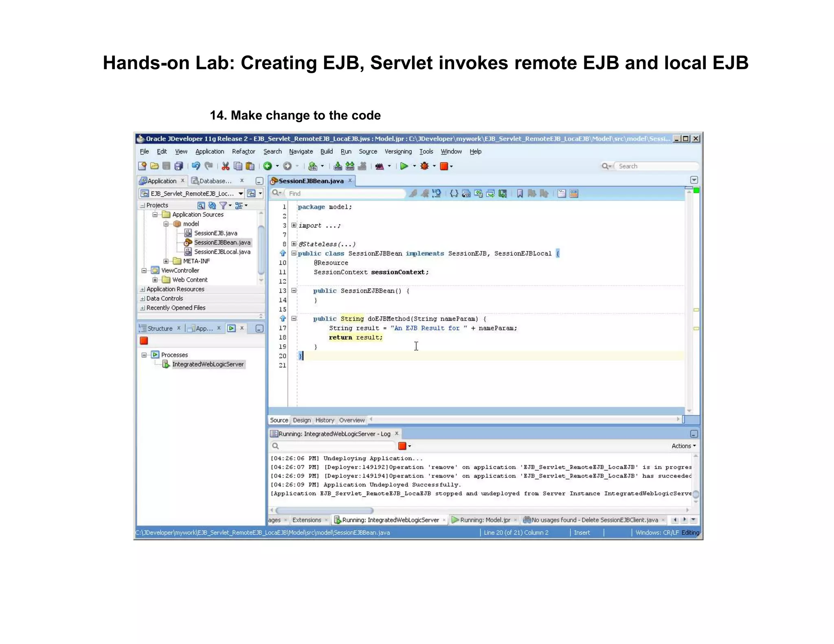Open the SQL worksheet icon

tap(313, 166)
